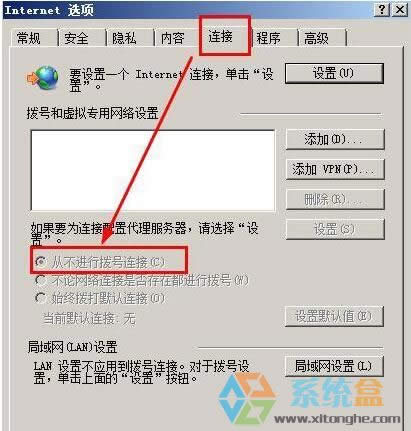
Task: Open the 内容 tab
Action: pos(172,38)
